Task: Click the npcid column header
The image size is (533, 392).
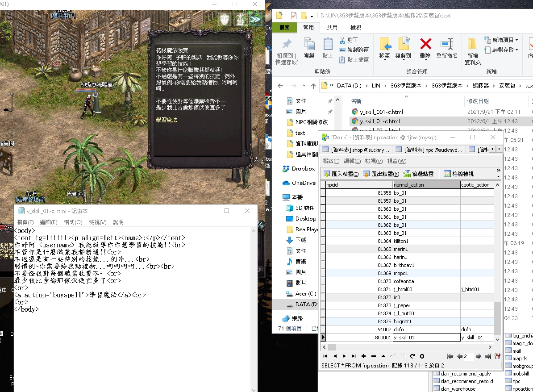Action: tap(359, 185)
